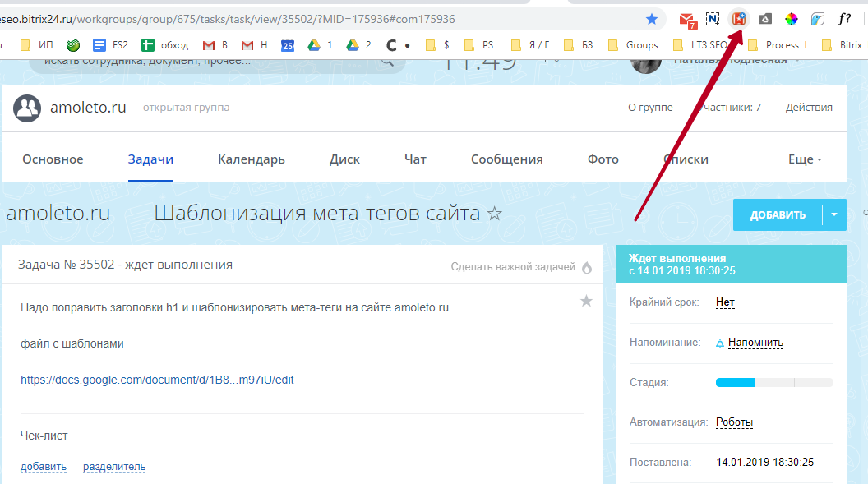Toggle the grey star in task description
Image resolution: width=868 pixels, height=484 pixels.
tap(586, 302)
